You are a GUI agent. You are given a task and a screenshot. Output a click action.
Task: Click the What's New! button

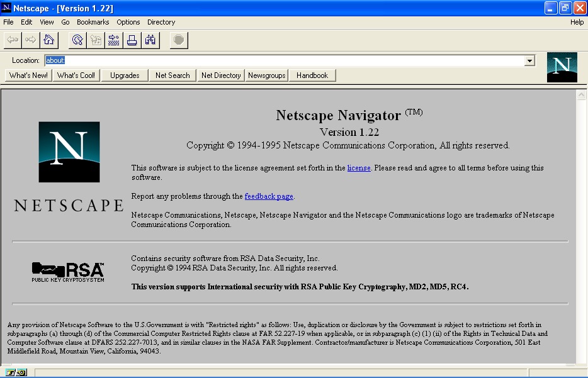(28, 75)
